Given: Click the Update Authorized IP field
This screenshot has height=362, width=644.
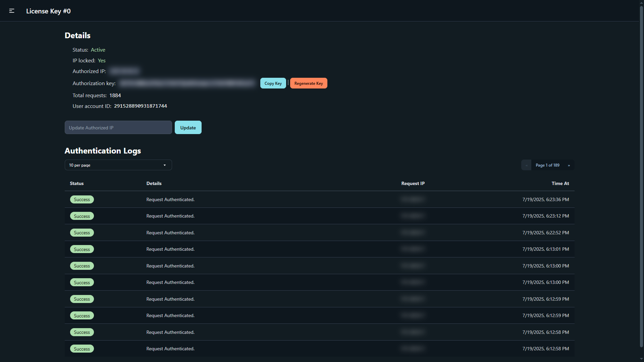Looking at the screenshot, I should [118, 128].
